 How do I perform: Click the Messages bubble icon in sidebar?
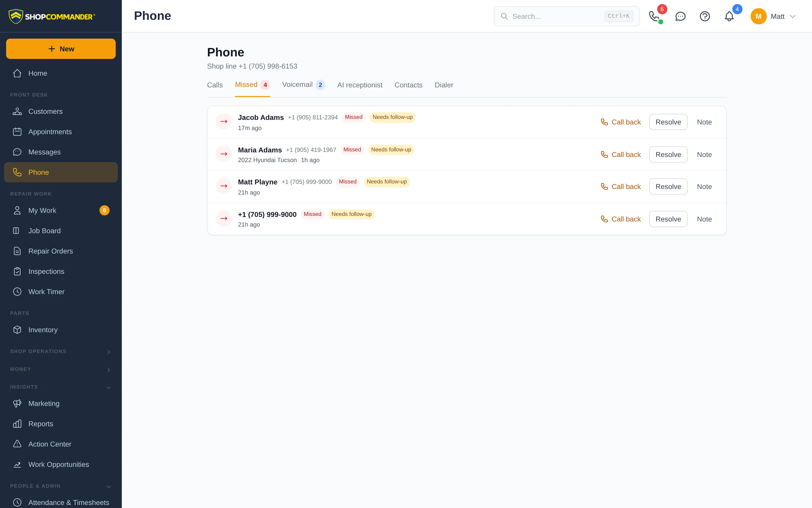17,152
